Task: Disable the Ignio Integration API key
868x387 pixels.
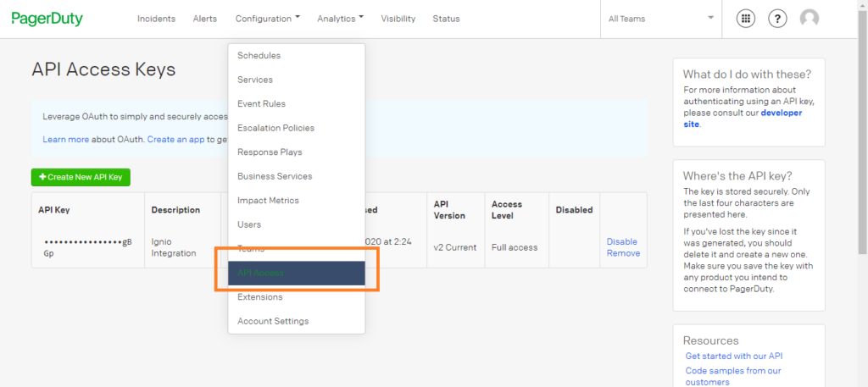Action: click(621, 241)
